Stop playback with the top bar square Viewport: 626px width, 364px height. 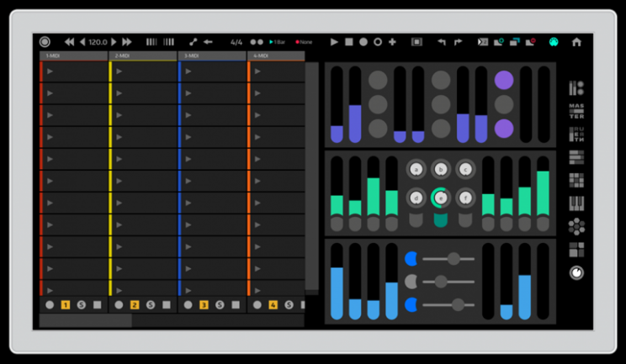349,42
